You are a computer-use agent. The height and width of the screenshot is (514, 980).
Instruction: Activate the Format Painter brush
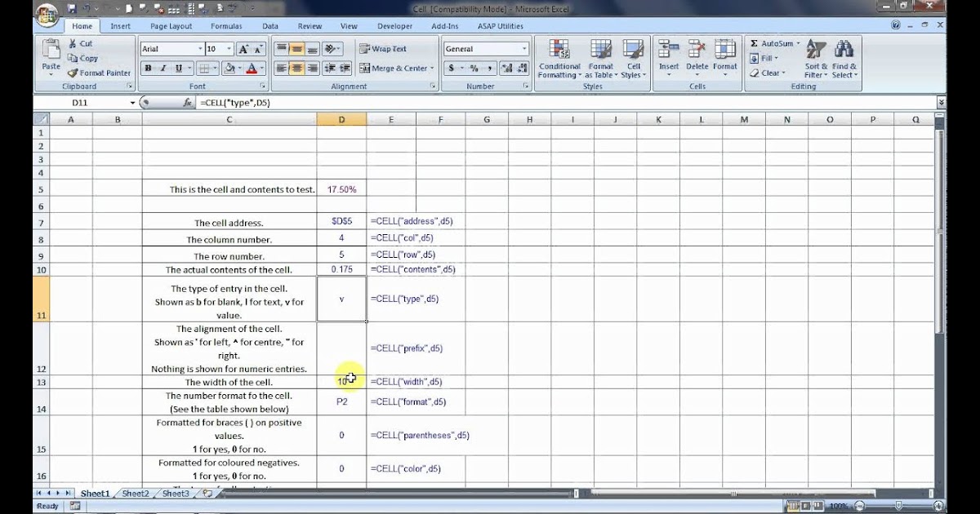pos(99,73)
